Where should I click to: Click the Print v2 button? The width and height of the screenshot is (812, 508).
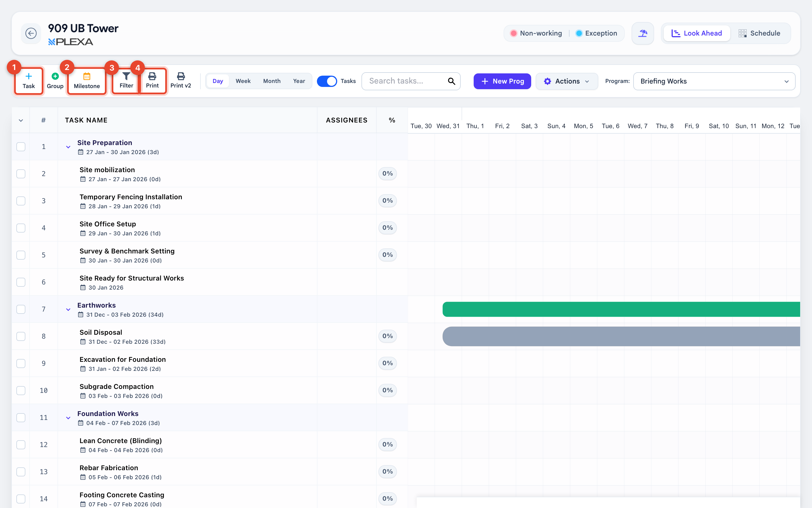click(x=180, y=81)
